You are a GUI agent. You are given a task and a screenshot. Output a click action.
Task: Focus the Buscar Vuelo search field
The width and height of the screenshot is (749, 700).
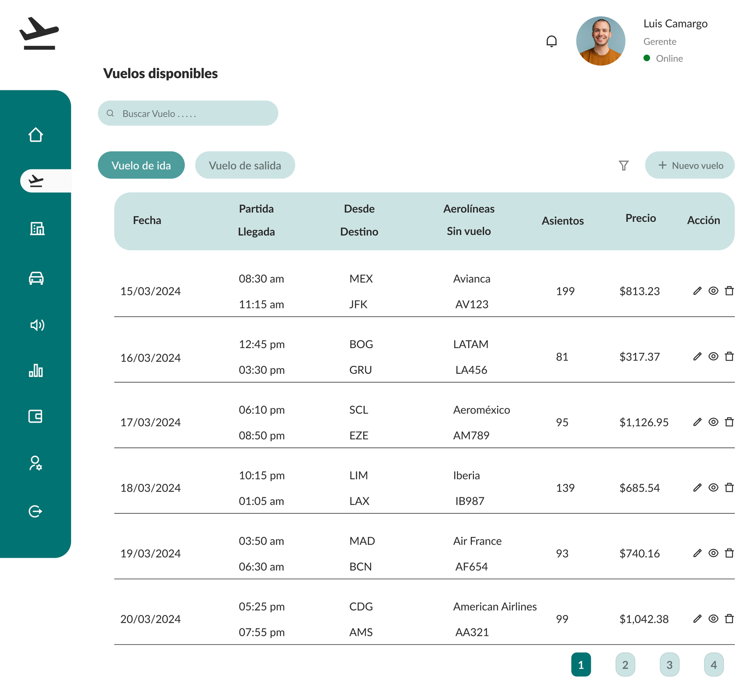188,113
